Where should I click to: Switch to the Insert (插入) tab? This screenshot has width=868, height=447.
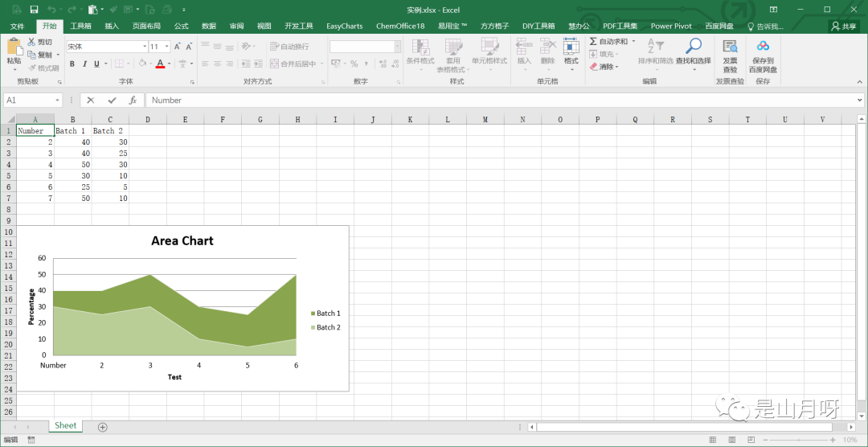tap(112, 26)
